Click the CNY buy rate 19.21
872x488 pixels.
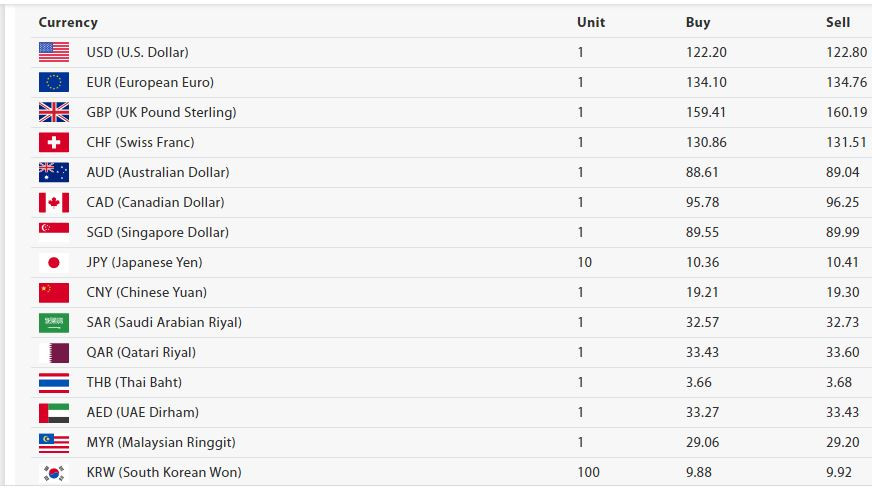(x=702, y=292)
